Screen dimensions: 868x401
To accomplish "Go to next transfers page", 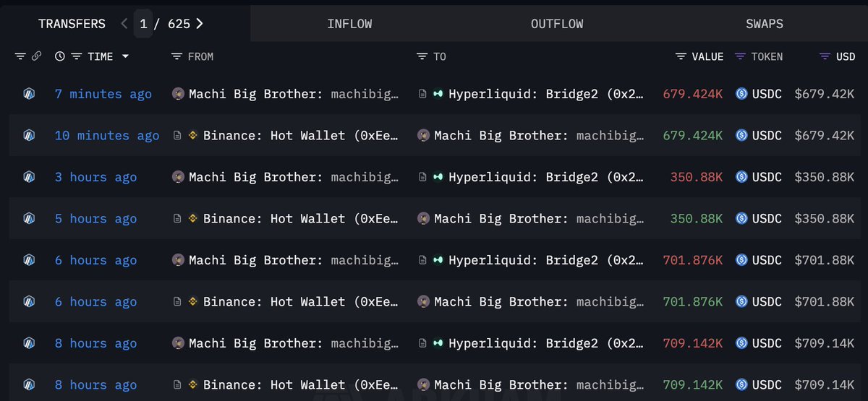I will (200, 24).
